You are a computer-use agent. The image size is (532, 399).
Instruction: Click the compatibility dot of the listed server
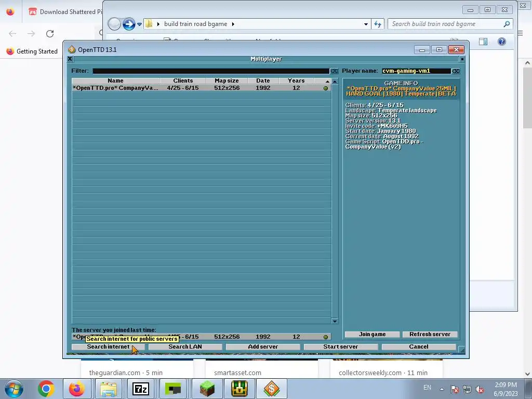pos(326,88)
